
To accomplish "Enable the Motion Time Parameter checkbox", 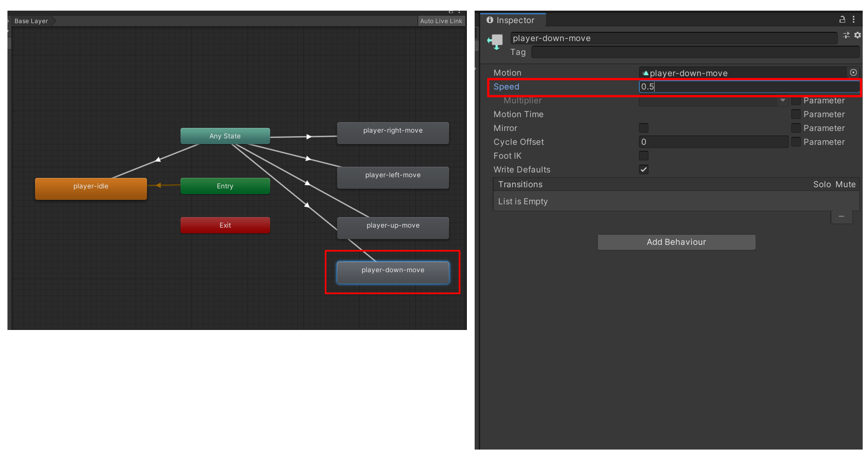I will pyautogui.click(x=796, y=114).
